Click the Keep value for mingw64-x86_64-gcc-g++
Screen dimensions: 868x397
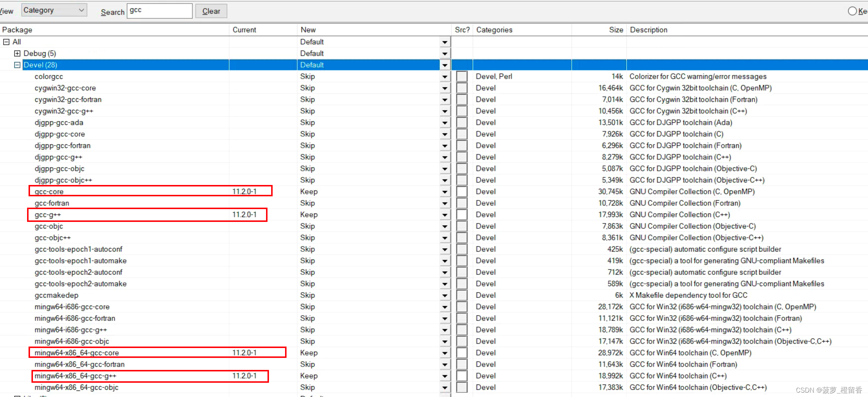[309, 376]
